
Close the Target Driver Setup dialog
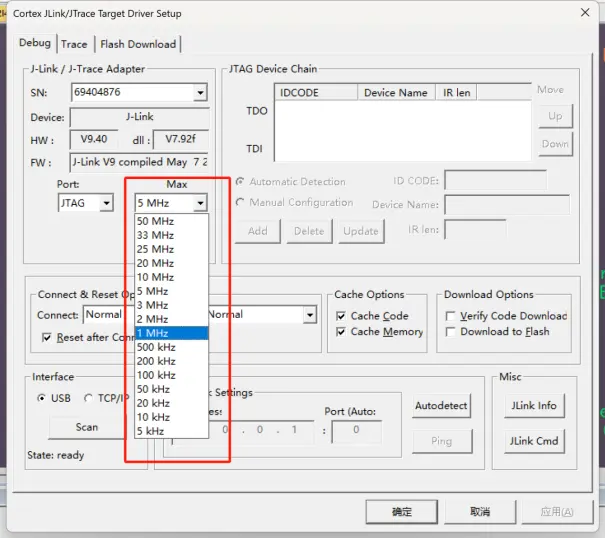(585, 13)
